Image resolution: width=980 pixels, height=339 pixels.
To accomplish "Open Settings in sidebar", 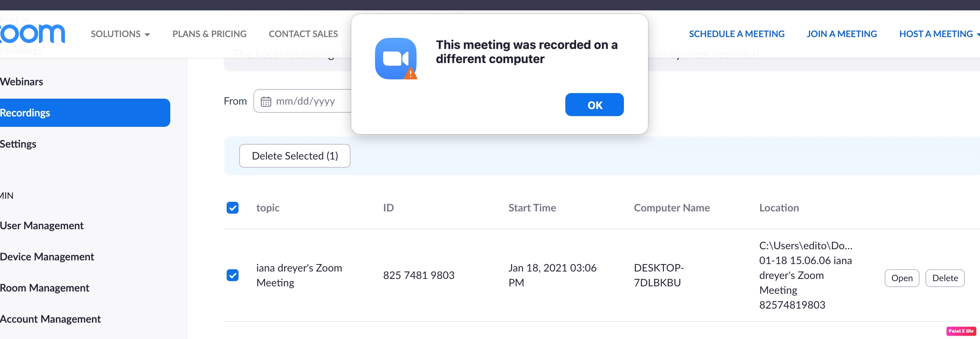I will pyautogui.click(x=18, y=144).
